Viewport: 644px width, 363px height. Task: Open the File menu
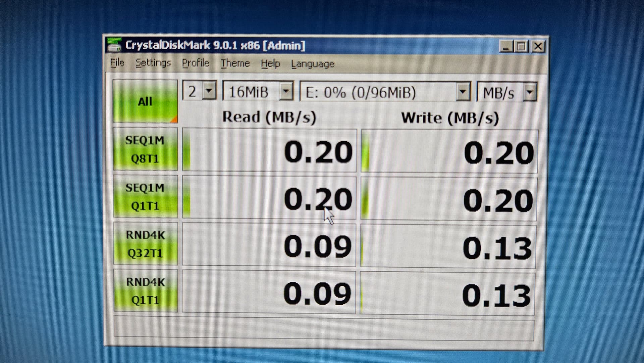[117, 63]
